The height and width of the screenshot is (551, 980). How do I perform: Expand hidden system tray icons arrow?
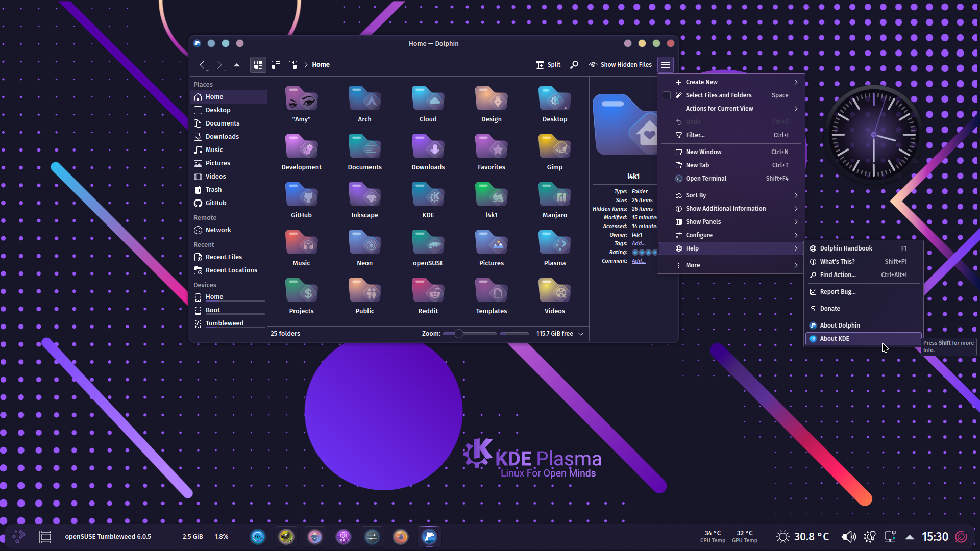pos(910,537)
